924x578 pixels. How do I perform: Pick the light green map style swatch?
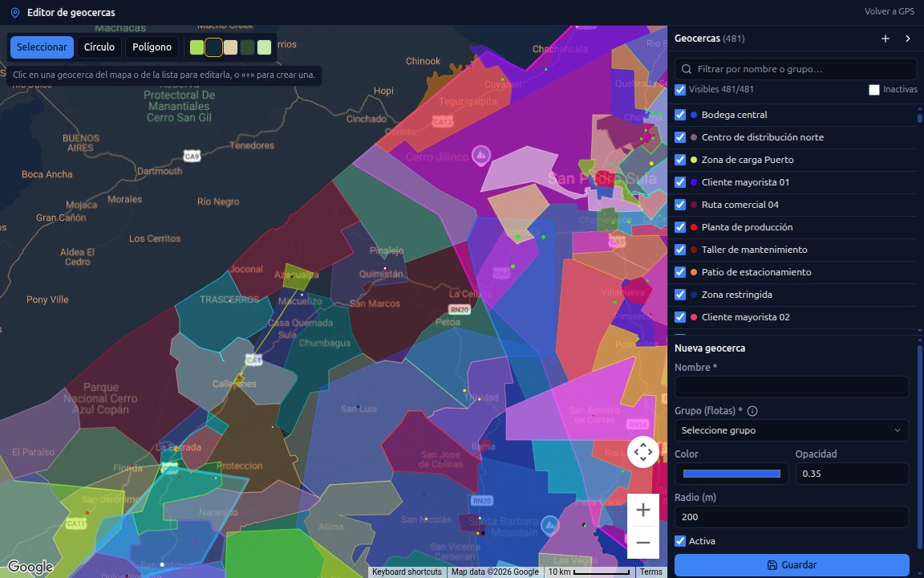[x=264, y=47]
